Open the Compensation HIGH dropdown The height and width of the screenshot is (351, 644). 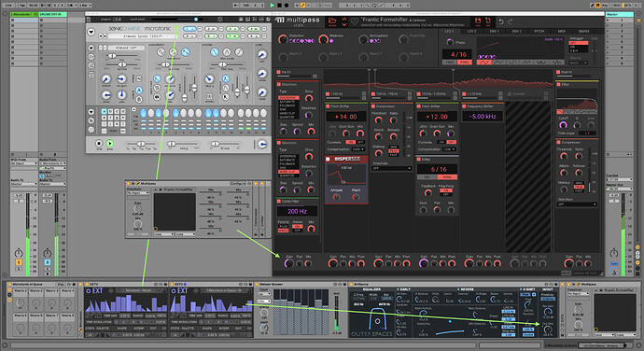tap(358, 149)
